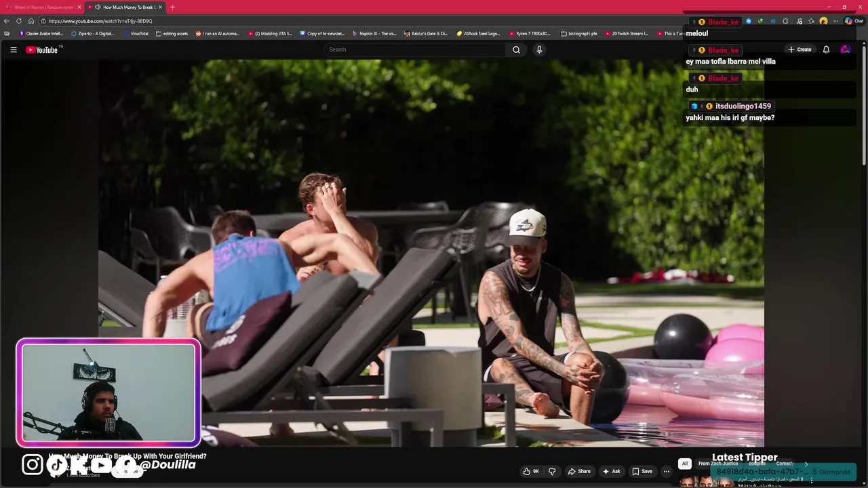Open Modding GTA S bookmark

[271, 33]
